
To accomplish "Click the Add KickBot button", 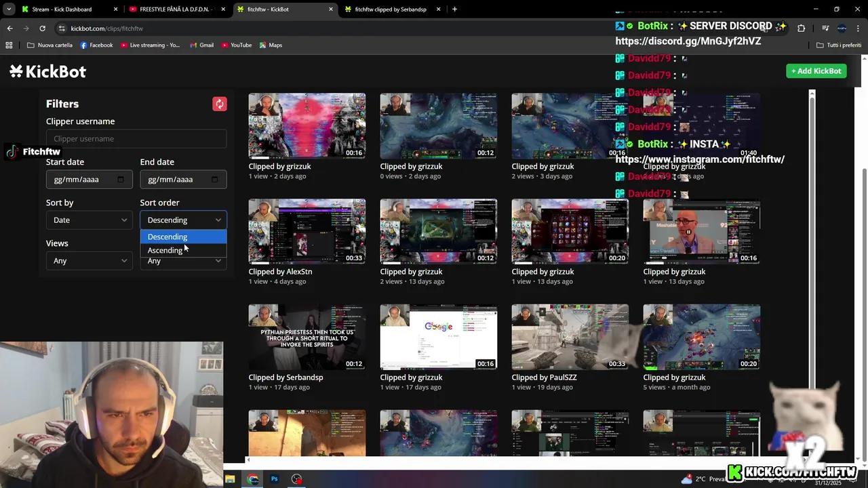I will pyautogui.click(x=816, y=70).
